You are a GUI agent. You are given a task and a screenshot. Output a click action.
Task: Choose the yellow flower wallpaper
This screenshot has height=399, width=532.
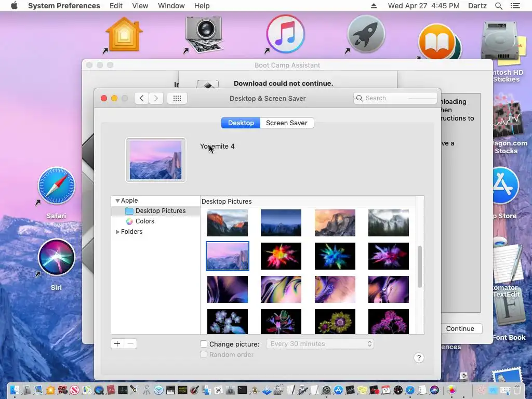(x=335, y=321)
